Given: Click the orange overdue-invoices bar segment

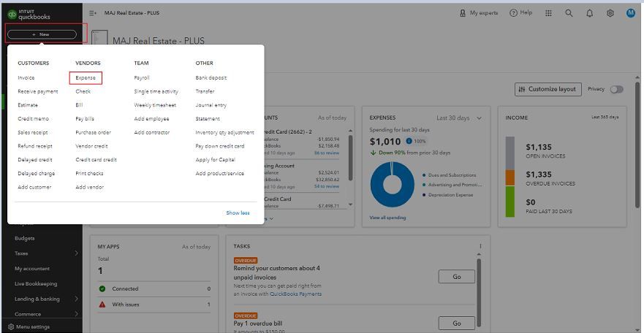Looking at the screenshot, I should (509, 178).
